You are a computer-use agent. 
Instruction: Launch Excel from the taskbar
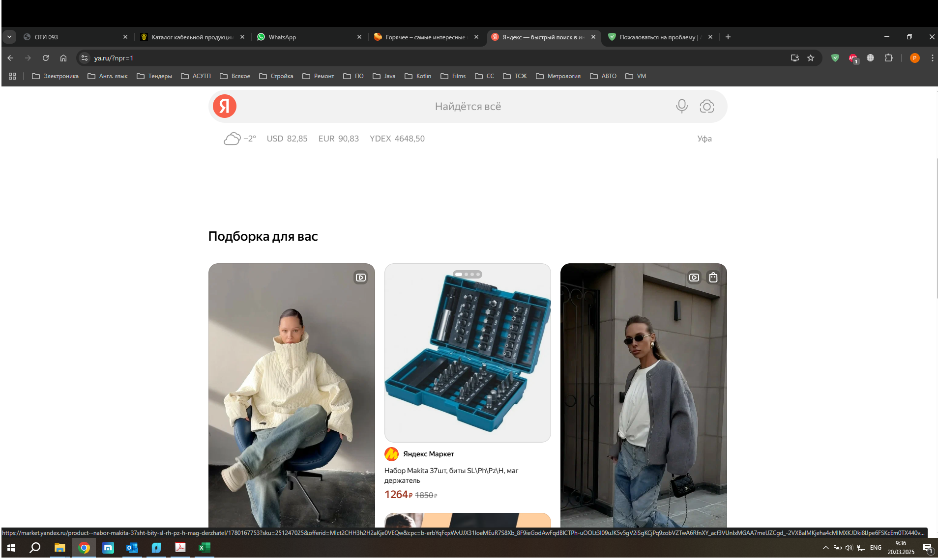tap(204, 547)
